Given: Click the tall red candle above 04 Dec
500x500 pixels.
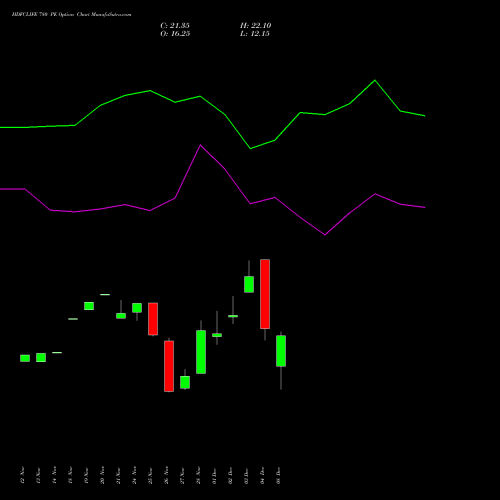Looking at the screenshot, I should 265,294.
